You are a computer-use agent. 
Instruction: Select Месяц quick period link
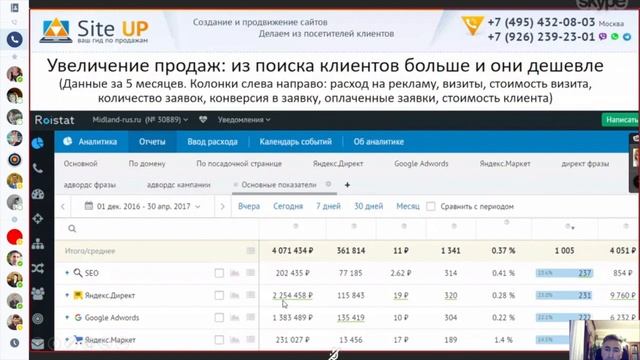click(408, 206)
